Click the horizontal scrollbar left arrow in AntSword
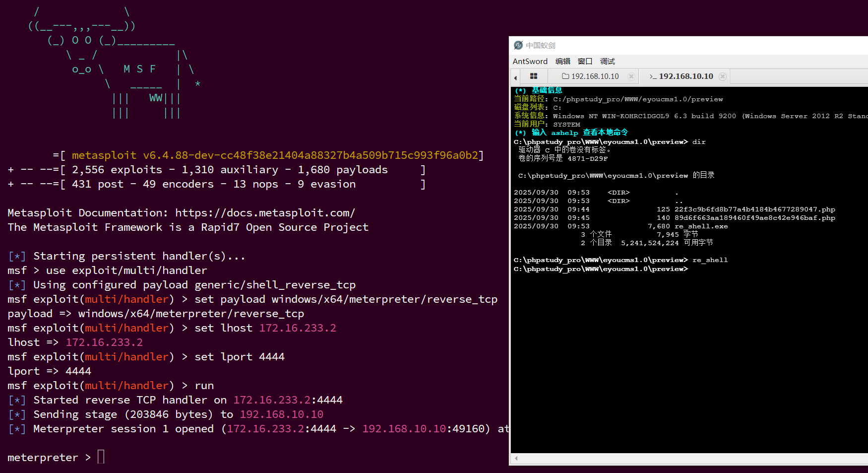 [516, 458]
